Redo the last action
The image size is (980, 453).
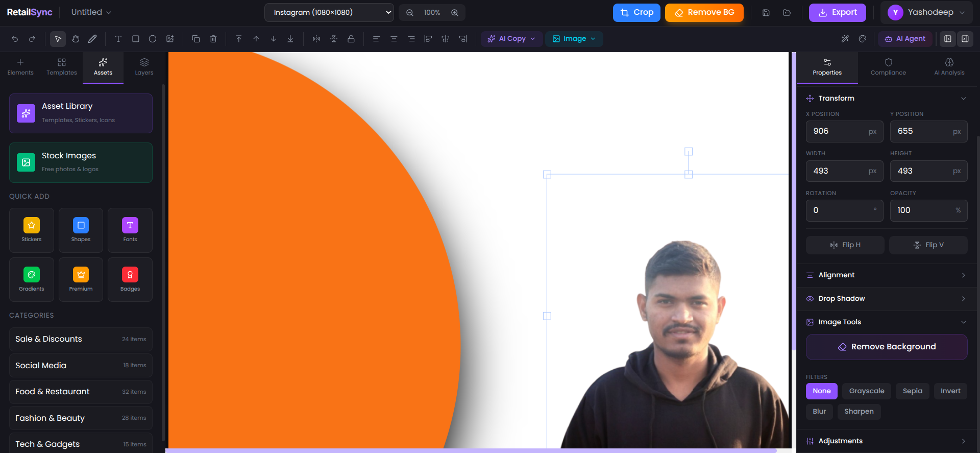tap(32, 39)
